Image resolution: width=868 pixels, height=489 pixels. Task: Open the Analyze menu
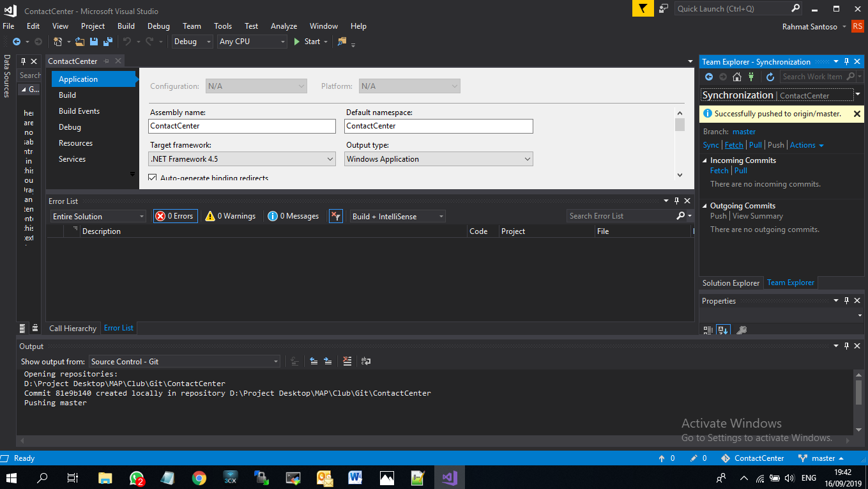click(x=284, y=26)
